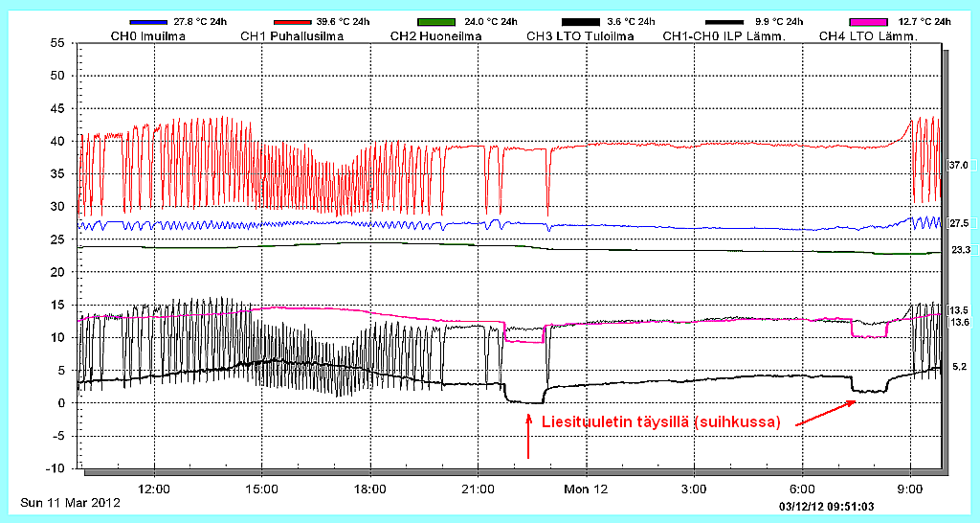Click the 39.6 °C 24h legend text
This screenshot has height=523, width=980.
[344, 22]
